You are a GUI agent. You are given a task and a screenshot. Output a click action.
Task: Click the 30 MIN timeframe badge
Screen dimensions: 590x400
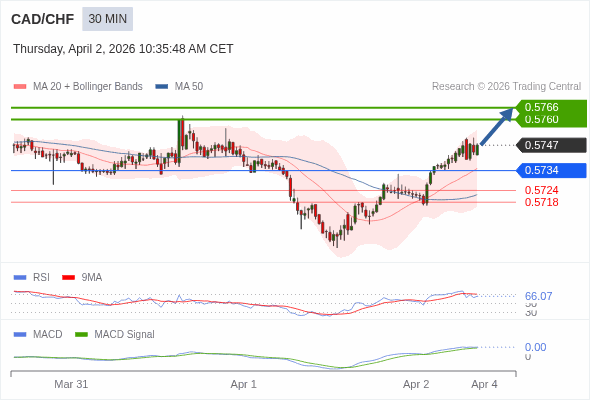107,19
